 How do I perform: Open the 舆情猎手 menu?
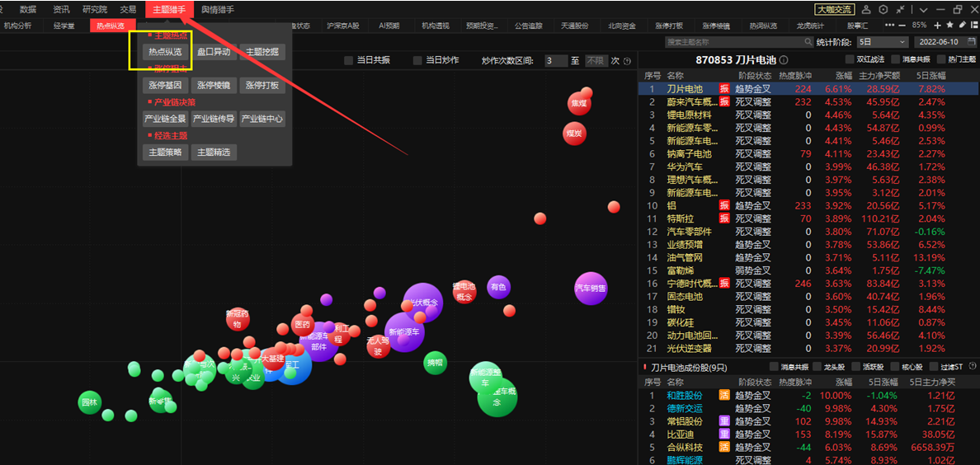(x=218, y=9)
